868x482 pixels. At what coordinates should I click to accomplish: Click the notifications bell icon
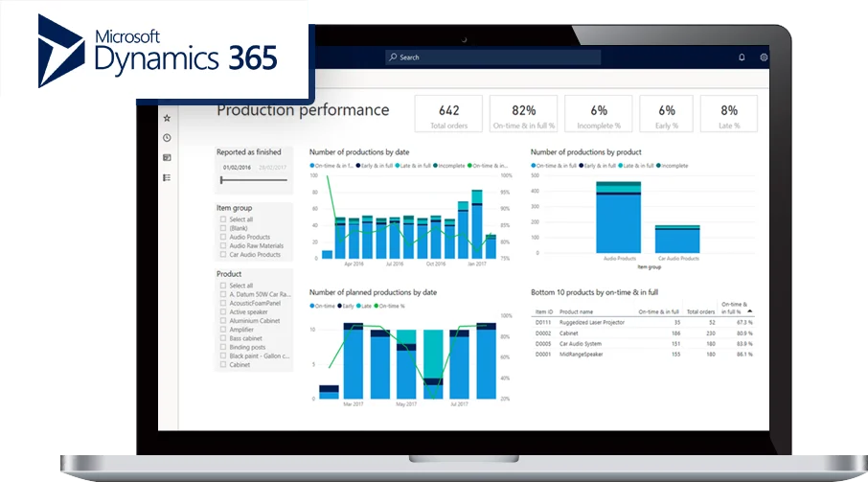pos(742,57)
